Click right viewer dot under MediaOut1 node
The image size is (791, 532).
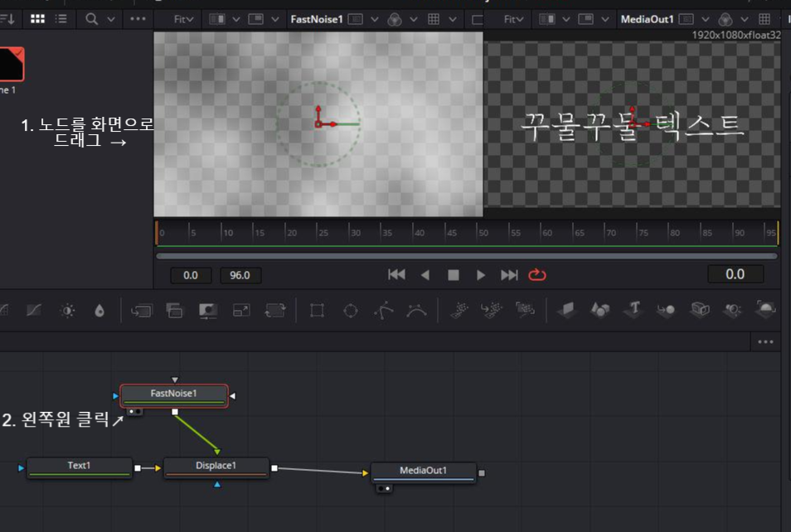click(x=387, y=488)
